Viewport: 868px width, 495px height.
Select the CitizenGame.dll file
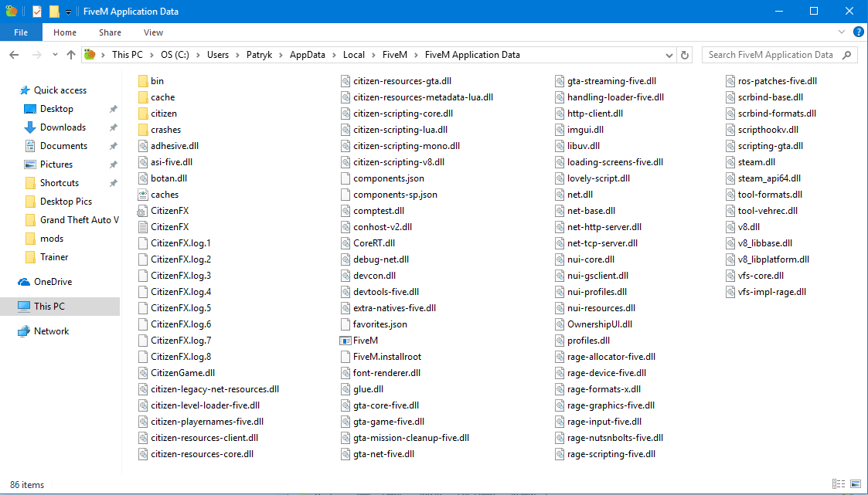tap(176, 373)
